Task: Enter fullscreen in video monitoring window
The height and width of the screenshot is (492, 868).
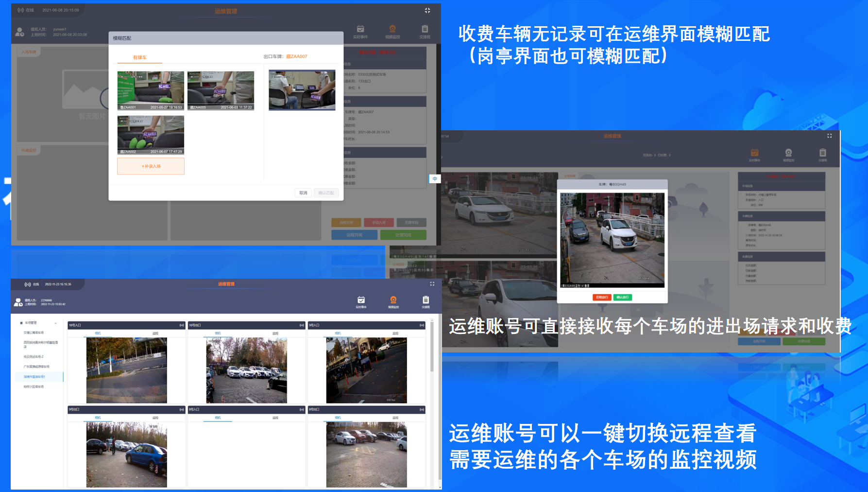Action: click(x=432, y=283)
